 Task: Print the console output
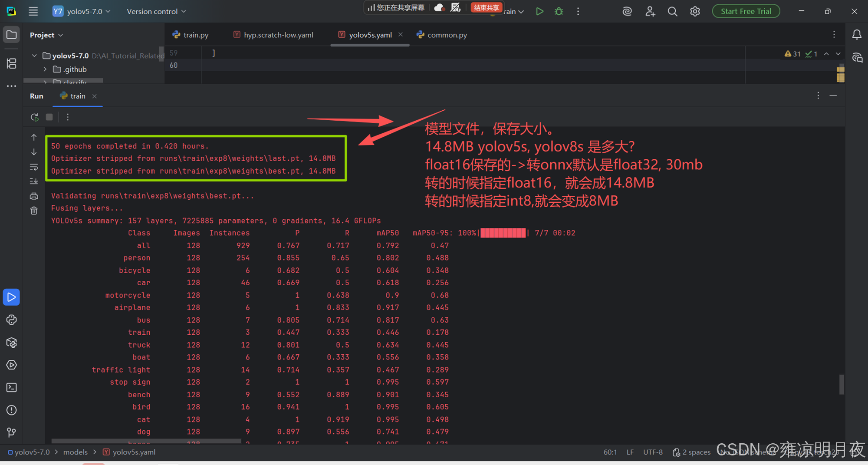coord(34,196)
